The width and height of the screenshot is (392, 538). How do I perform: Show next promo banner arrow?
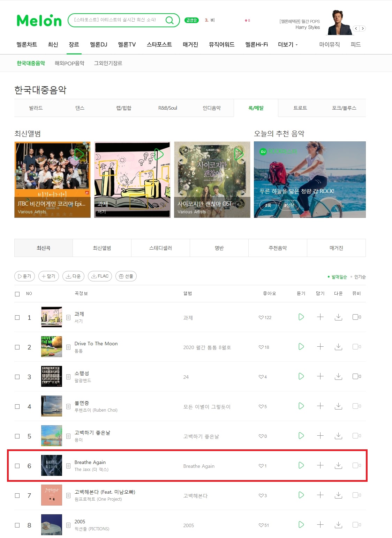pos(363,29)
